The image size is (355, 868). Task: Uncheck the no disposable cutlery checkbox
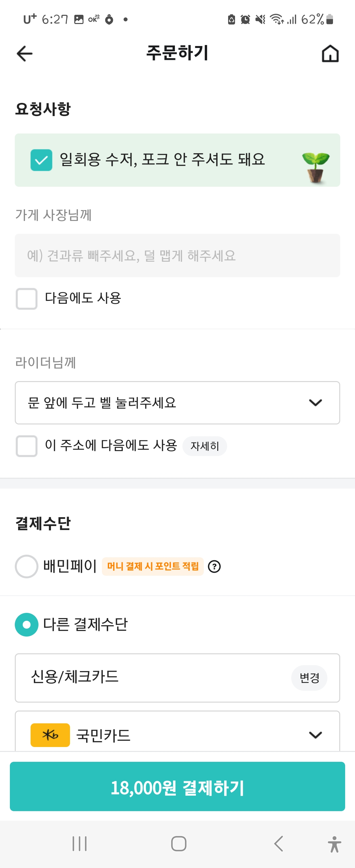click(x=41, y=160)
